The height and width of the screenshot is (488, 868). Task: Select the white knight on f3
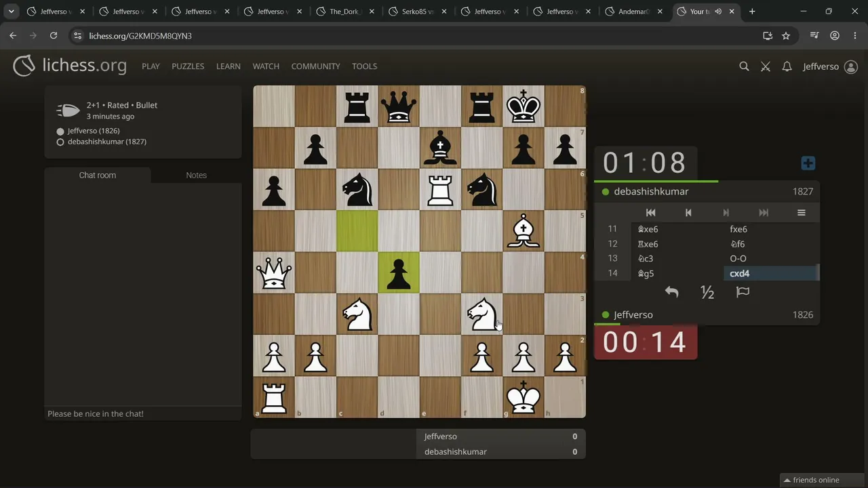coord(482,314)
